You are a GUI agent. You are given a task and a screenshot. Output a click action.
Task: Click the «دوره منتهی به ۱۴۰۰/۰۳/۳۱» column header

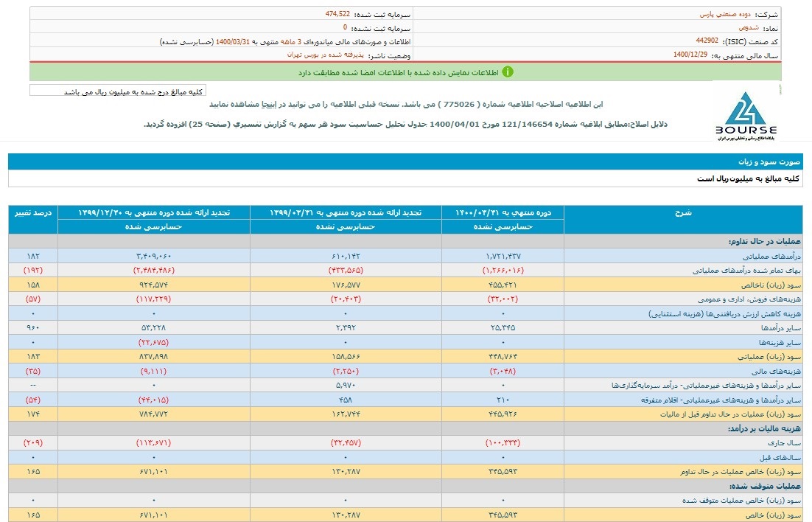click(x=503, y=212)
